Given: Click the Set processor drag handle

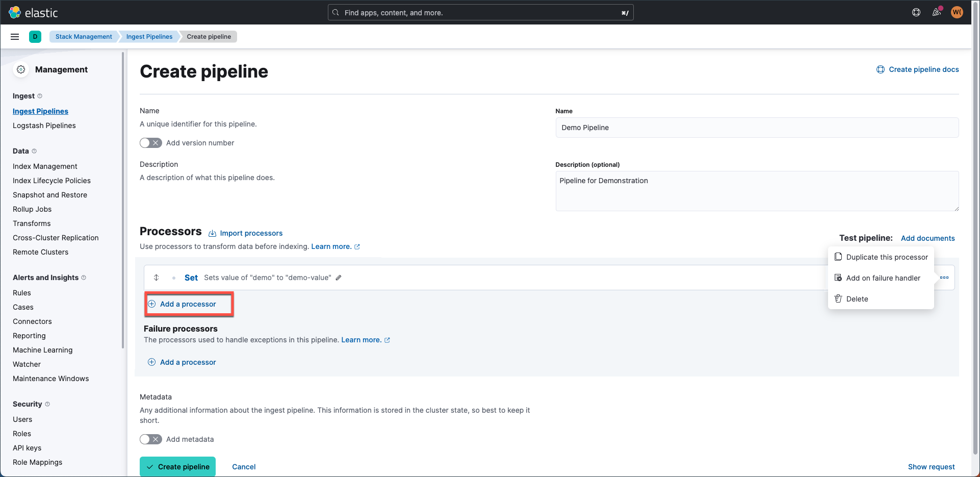Looking at the screenshot, I should [x=157, y=278].
